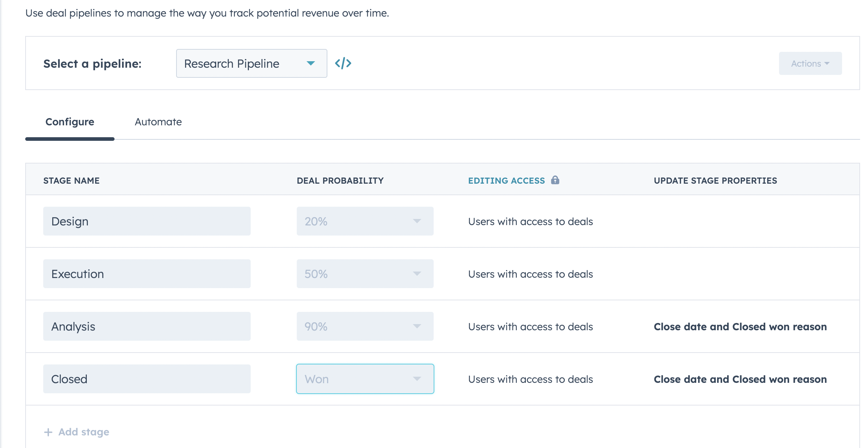Expand the Actions dropdown button

click(810, 63)
